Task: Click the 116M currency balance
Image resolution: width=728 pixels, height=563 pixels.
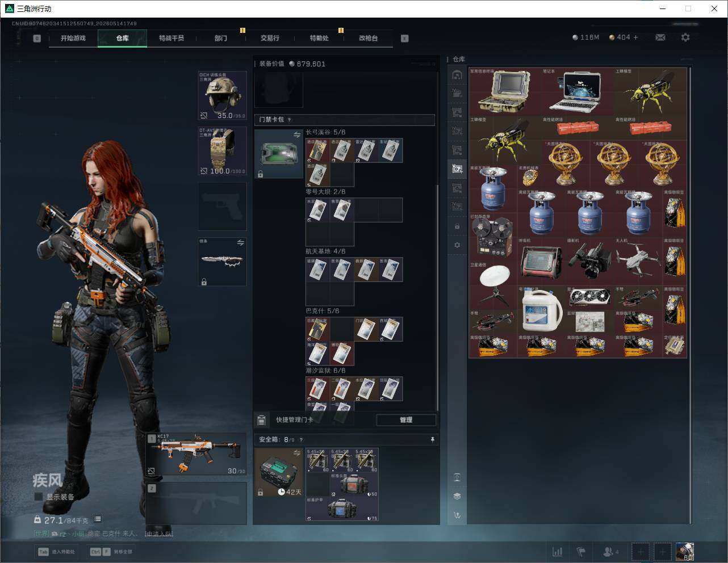Action: click(x=586, y=37)
